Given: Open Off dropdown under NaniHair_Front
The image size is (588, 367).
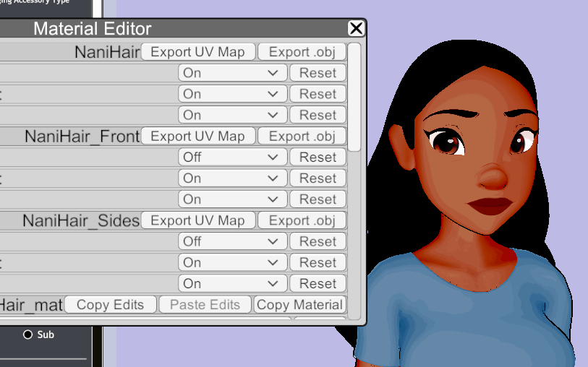Looking at the screenshot, I should 232,157.
